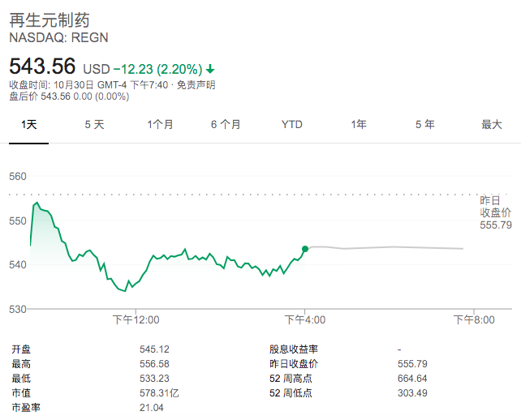Click the 560 y-axis label

click(x=18, y=176)
